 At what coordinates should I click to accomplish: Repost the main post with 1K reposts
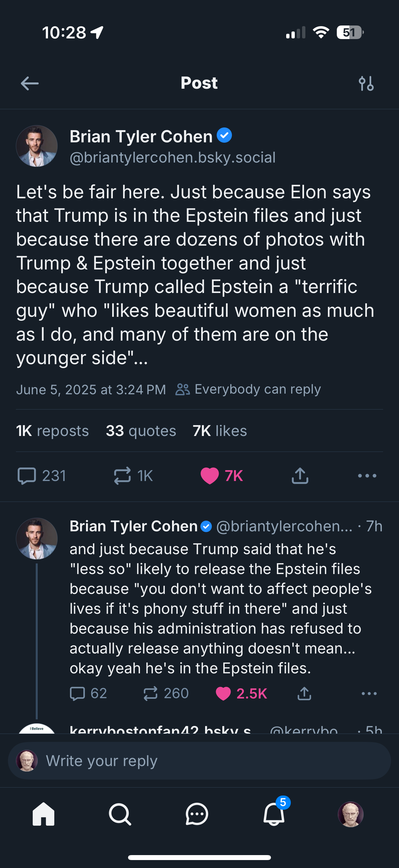(122, 476)
